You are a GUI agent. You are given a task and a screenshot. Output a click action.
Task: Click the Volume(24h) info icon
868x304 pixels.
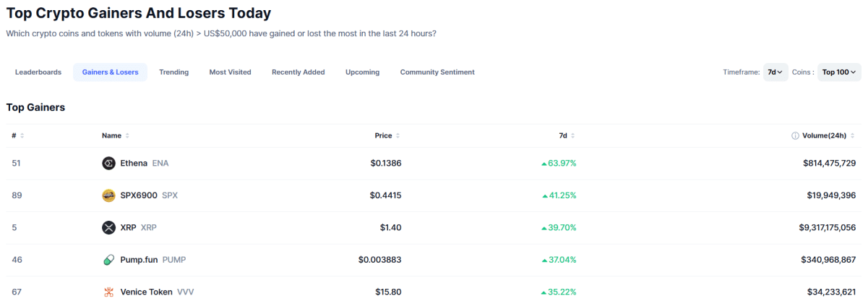795,135
